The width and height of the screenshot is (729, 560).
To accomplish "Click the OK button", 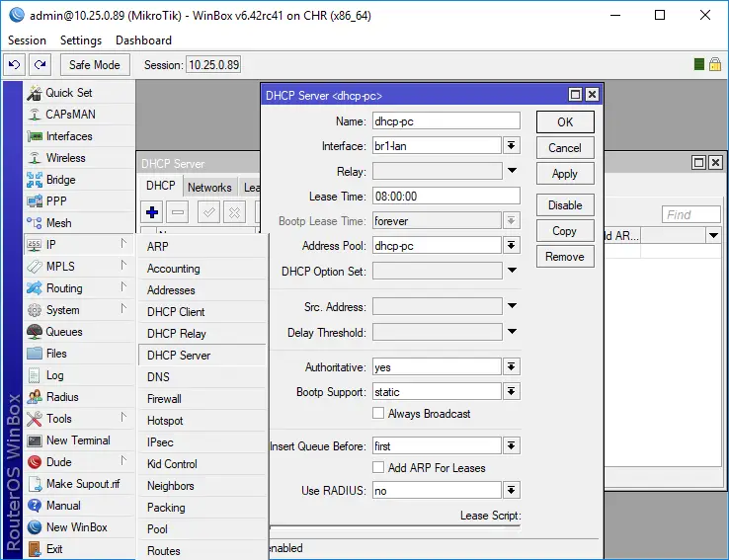I will pyautogui.click(x=565, y=121).
